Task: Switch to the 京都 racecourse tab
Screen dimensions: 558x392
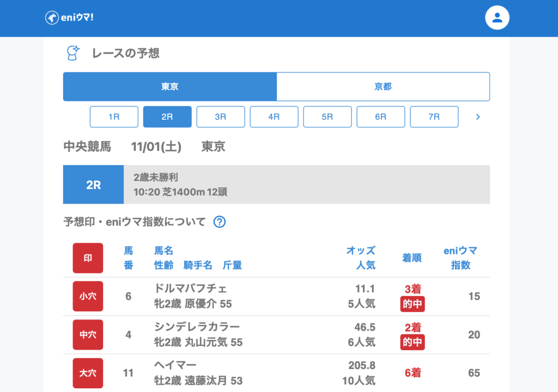Action: [x=383, y=87]
